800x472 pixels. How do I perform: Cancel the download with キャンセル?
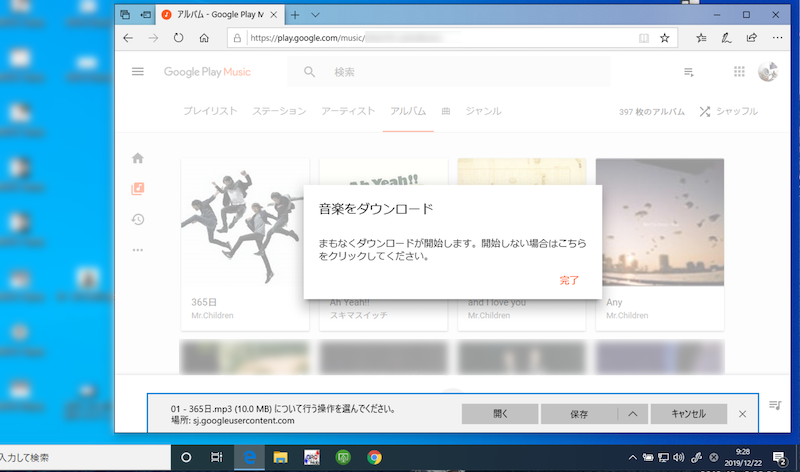[688, 413]
